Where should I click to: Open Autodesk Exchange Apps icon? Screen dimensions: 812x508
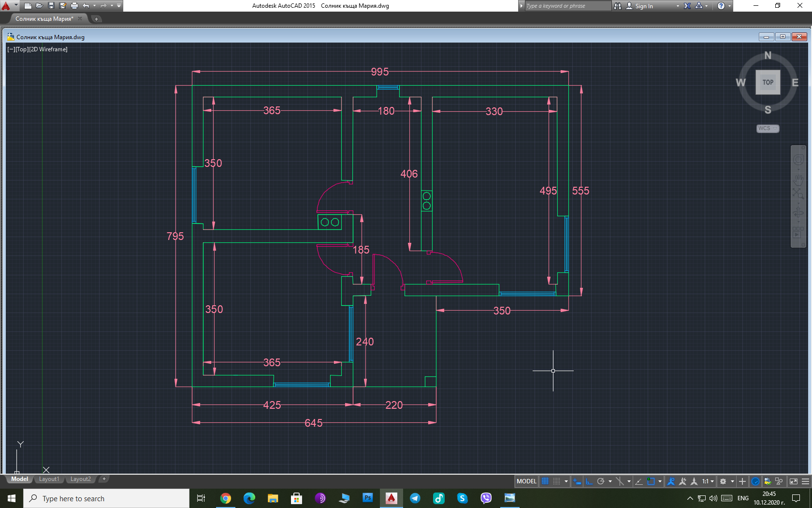point(687,6)
